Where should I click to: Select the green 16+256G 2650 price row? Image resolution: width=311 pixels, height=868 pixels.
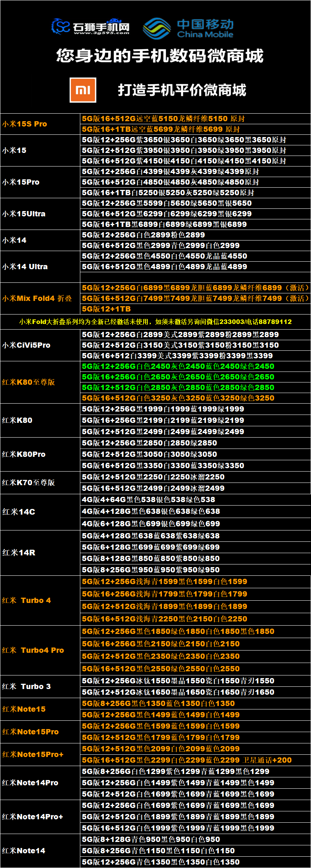(178, 377)
